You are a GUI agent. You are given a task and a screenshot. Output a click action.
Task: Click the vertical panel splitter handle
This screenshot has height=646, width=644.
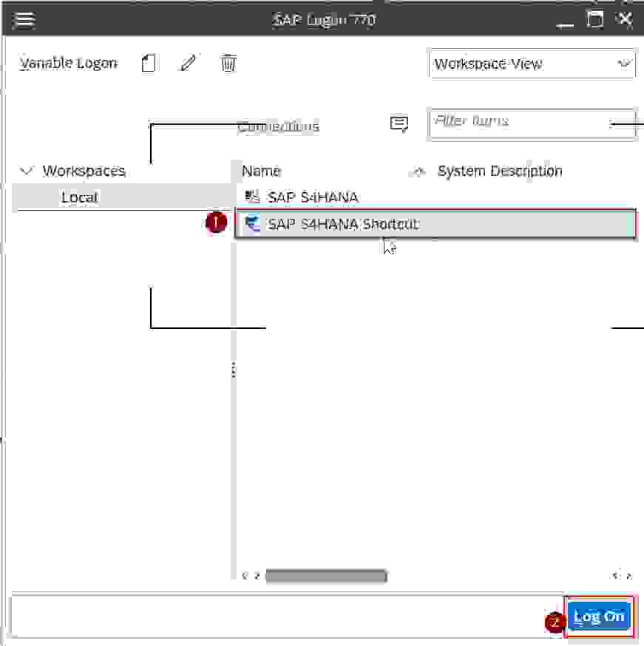point(234,370)
